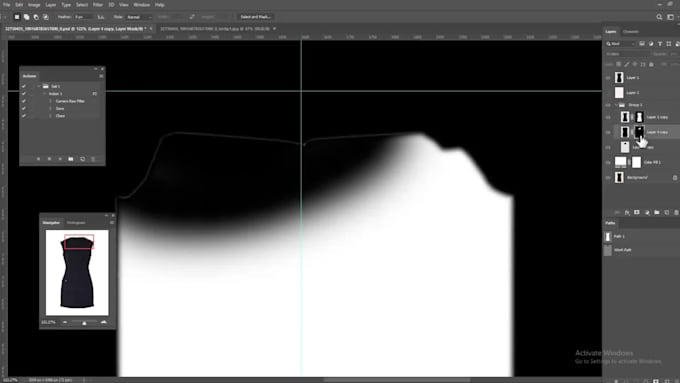680x383 pixels.
Task: Toggle visibility of Layer 1 copy
Action: pyautogui.click(x=608, y=117)
